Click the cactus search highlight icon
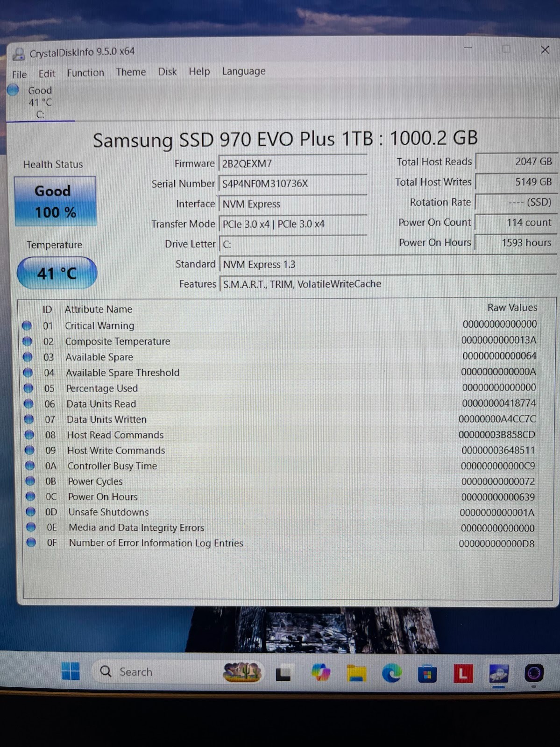This screenshot has width=560, height=747. 242,672
